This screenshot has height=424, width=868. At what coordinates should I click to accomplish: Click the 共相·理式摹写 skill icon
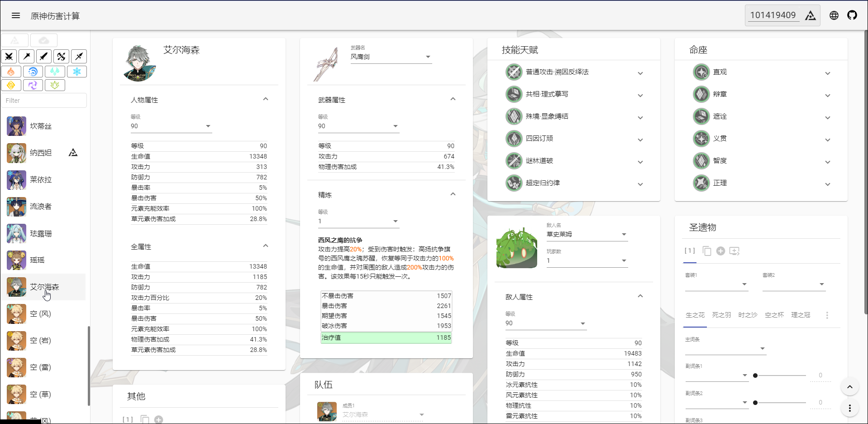tap(514, 94)
